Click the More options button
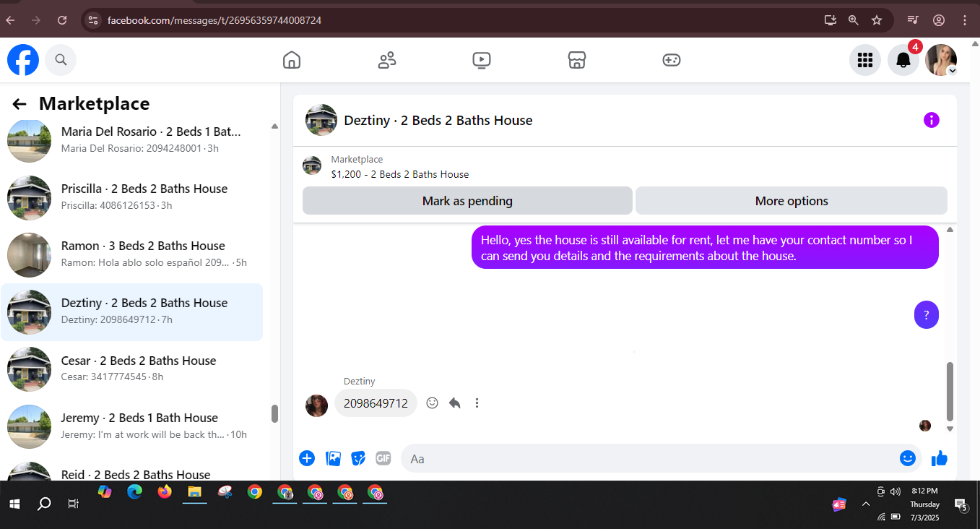 [x=792, y=201]
